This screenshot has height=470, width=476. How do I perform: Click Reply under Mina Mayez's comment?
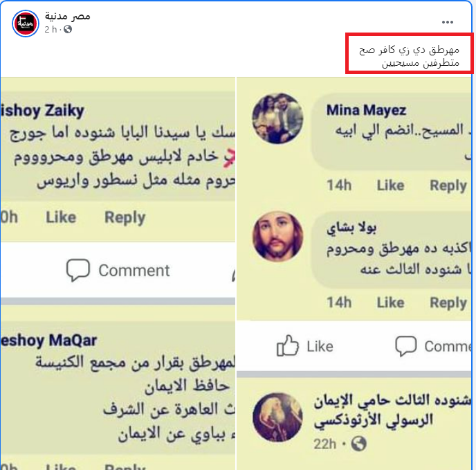coord(448,186)
